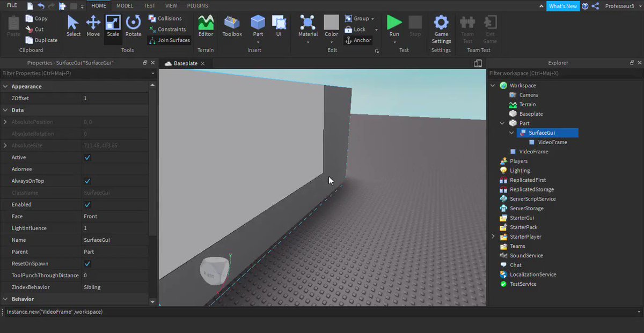Copy the selection with the Copy button
The height and width of the screenshot is (333, 644).
36,18
